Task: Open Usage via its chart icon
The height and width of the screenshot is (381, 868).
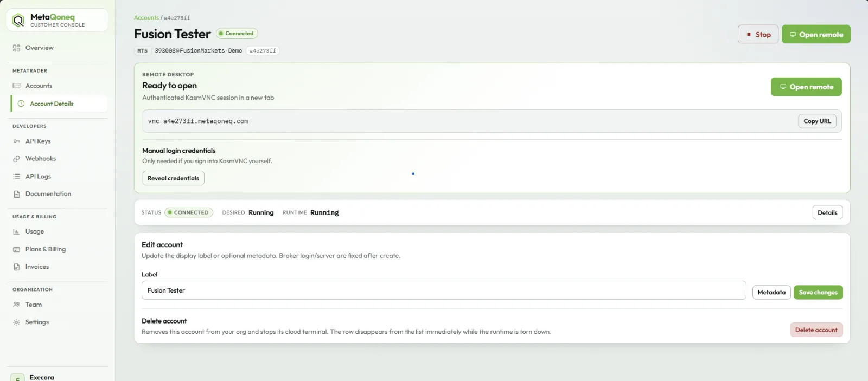Action: [x=16, y=231]
